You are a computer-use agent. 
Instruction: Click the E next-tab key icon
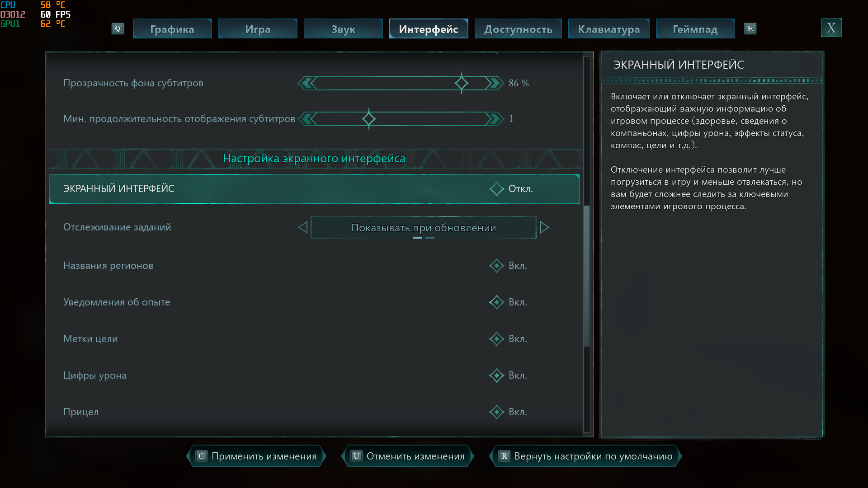(x=750, y=29)
